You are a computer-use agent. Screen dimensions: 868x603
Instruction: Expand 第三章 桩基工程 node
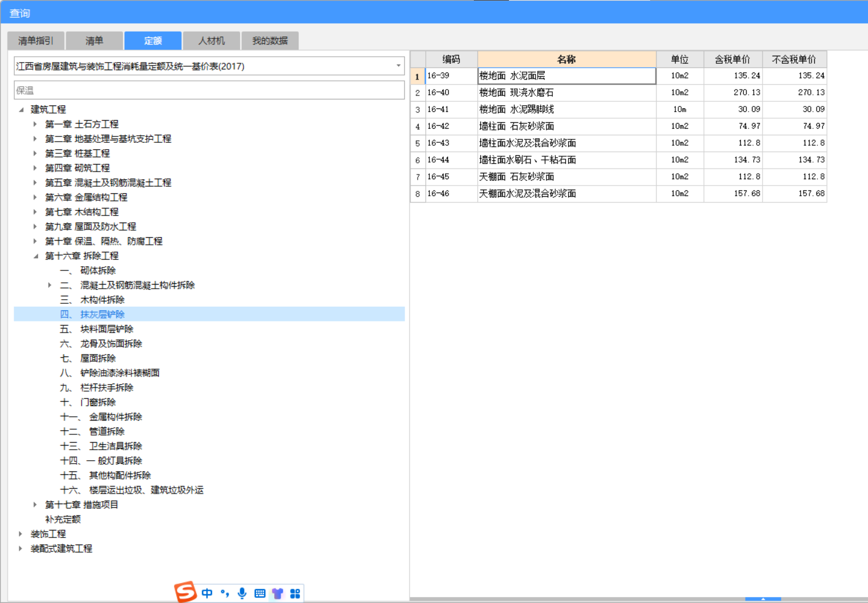click(x=35, y=153)
